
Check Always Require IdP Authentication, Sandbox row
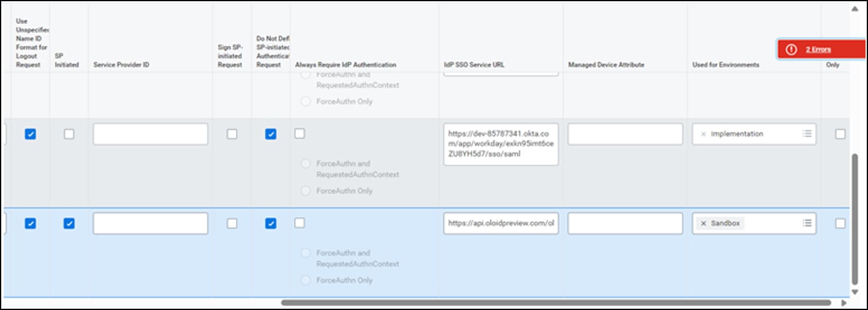click(x=299, y=223)
